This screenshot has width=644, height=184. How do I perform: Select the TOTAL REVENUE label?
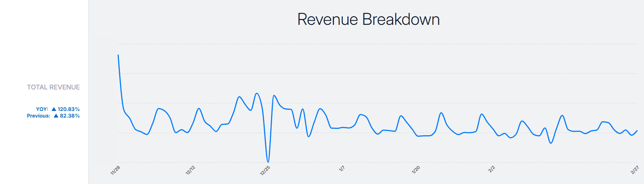pos(53,87)
